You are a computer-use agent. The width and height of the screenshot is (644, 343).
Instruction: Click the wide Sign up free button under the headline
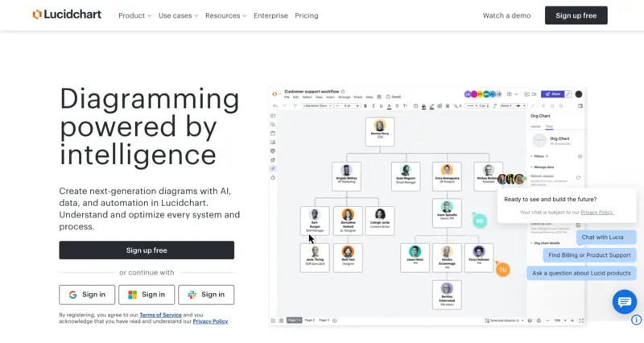click(x=147, y=250)
